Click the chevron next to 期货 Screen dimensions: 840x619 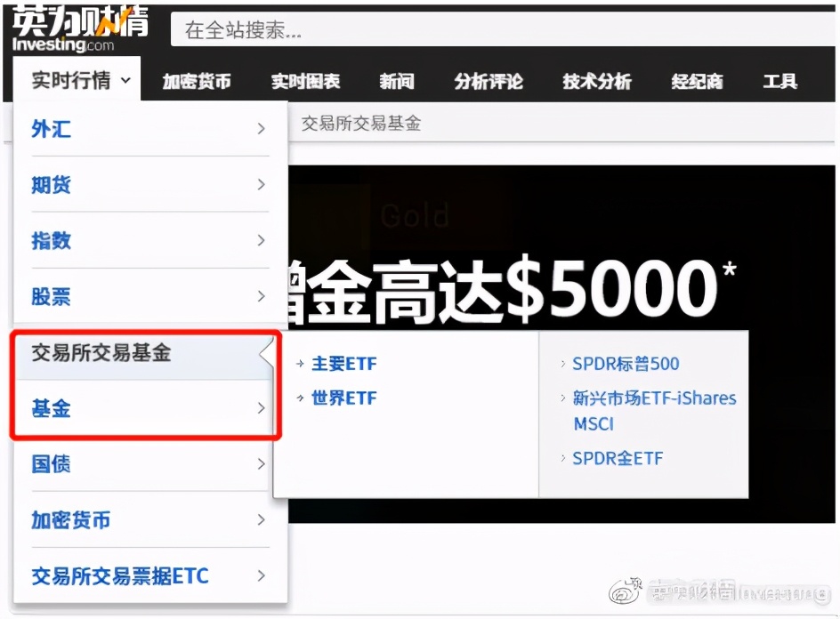[x=261, y=185]
